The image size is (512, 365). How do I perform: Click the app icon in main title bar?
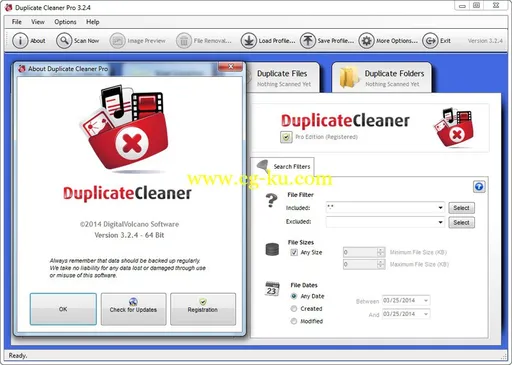pos(8,7)
